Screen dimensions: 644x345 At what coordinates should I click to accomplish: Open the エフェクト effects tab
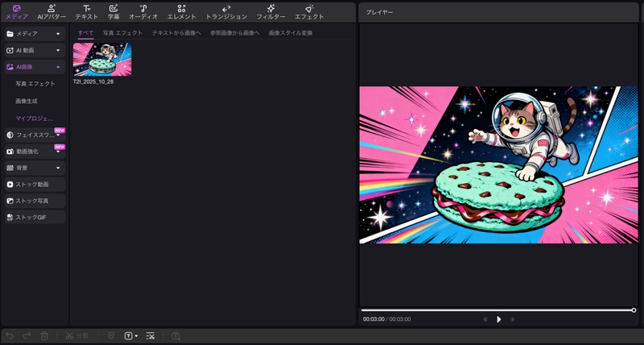(x=309, y=12)
